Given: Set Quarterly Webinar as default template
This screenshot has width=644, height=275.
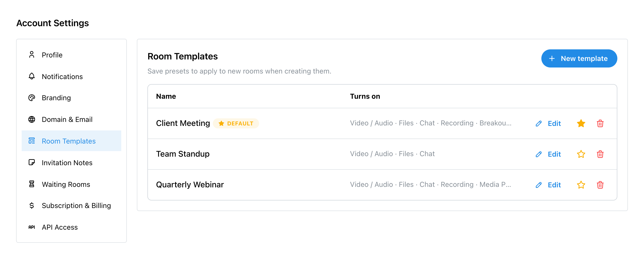Looking at the screenshot, I should (x=581, y=185).
